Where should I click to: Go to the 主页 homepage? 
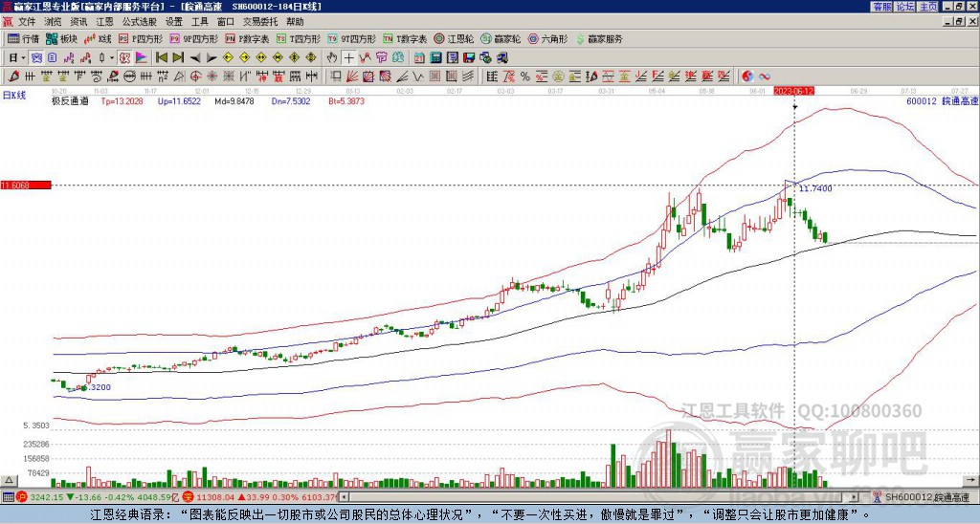[927, 7]
